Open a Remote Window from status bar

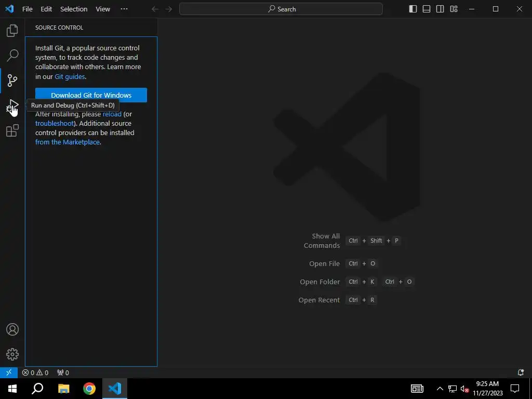tap(9, 373)
